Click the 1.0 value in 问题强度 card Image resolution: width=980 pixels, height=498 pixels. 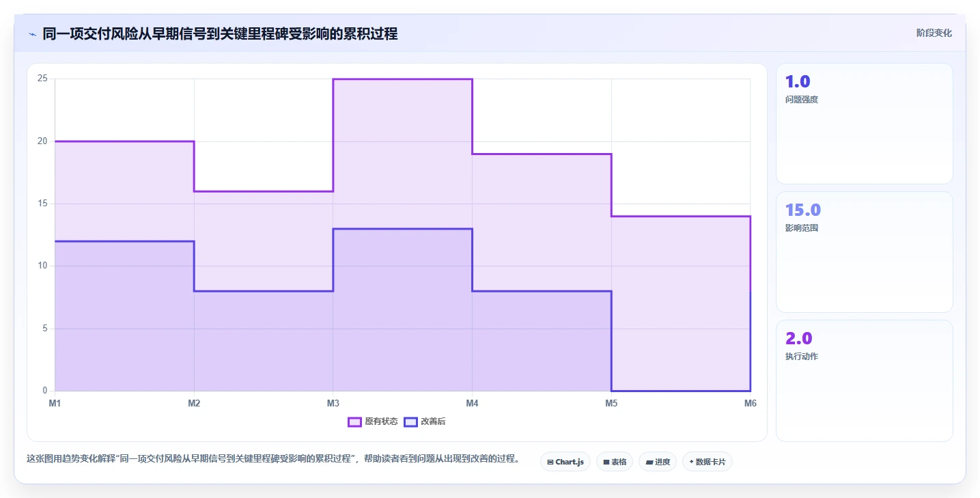coord(798,82)
